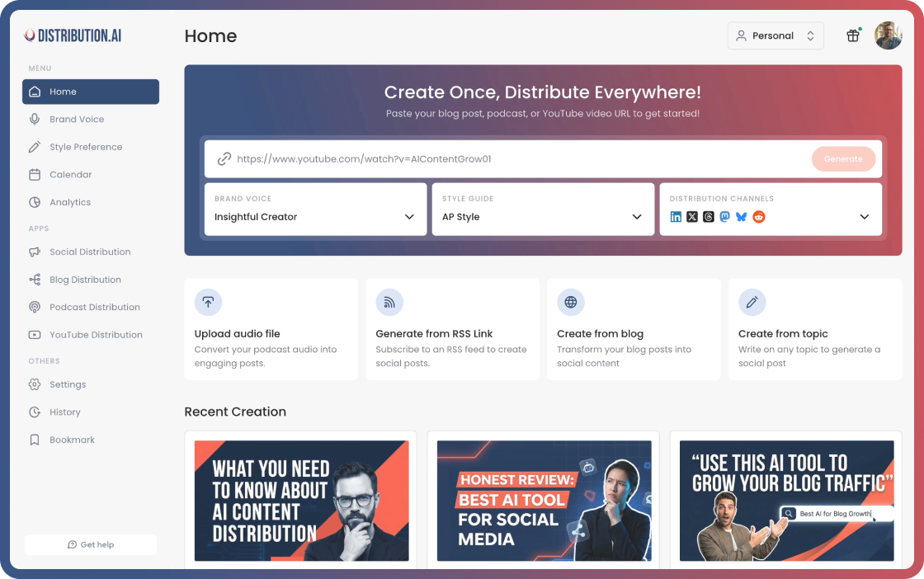This screenshot has width=924, height=579.
Task: Click the link icon in URL field
Action: [224, 158]
